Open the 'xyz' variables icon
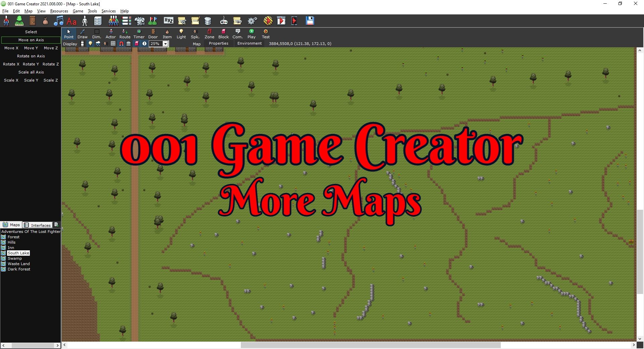 tap(168, 21)
